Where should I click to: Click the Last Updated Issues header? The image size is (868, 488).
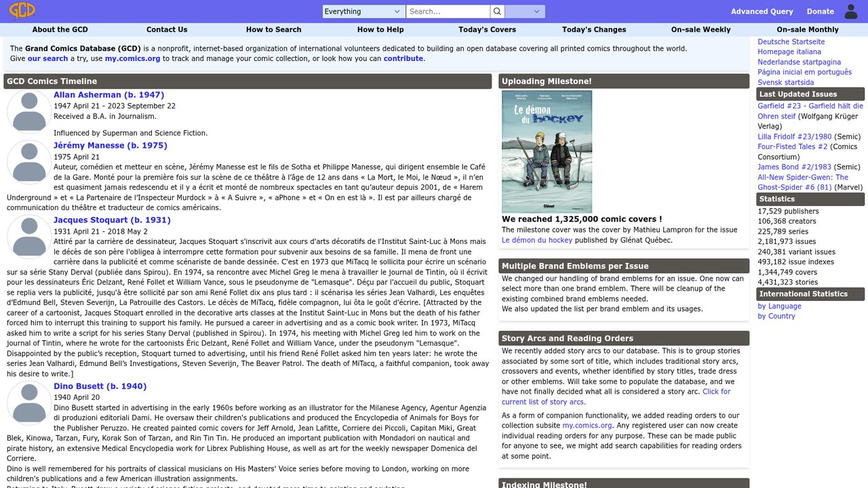click(810, 94)
